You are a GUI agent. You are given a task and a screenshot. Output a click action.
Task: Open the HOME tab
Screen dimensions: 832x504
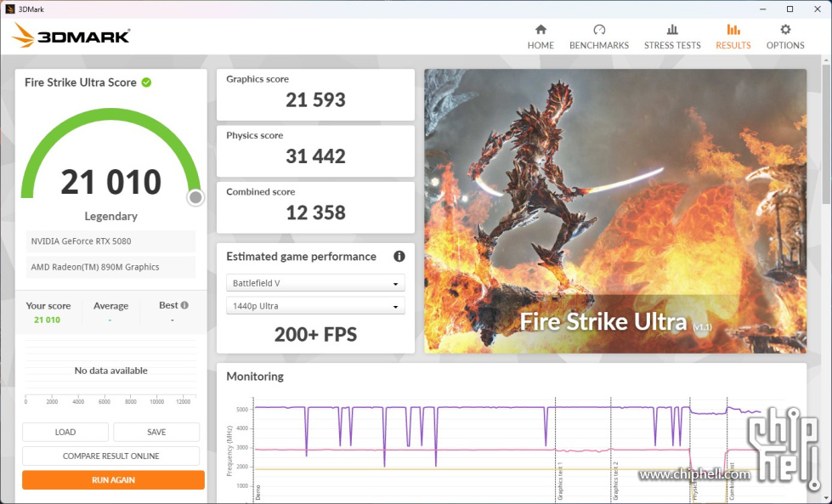pyautogui.click(x=541, y=37)
